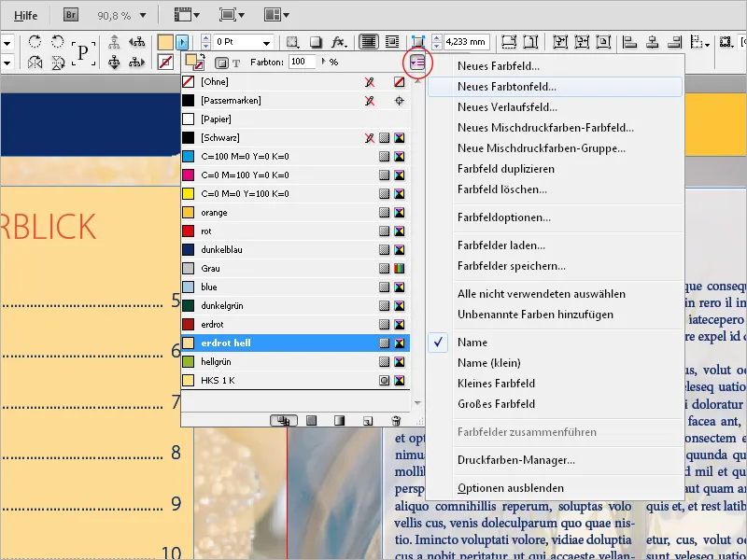Click Farbfelder laden... entry
The height and width of the screenshot is (560, 747).
pos(555,245)
